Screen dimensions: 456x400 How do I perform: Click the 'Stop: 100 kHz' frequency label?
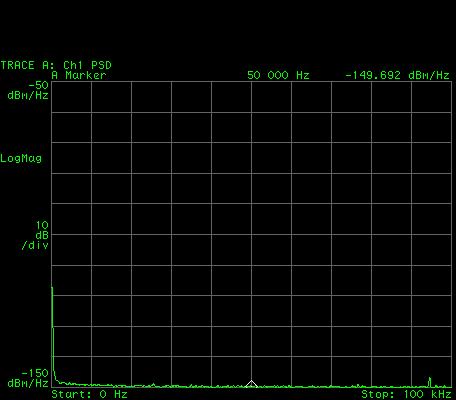pos(406,394)
